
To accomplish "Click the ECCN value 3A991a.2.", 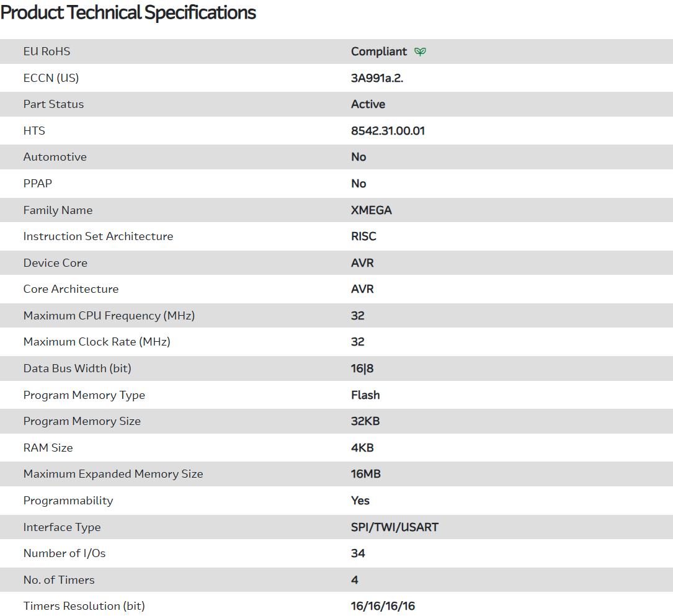I will click(377, 78).
